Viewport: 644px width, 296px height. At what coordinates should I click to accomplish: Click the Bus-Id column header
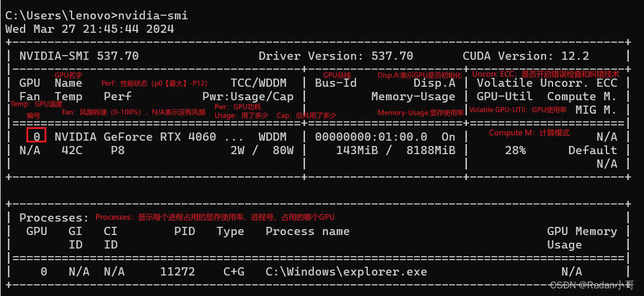335,83
